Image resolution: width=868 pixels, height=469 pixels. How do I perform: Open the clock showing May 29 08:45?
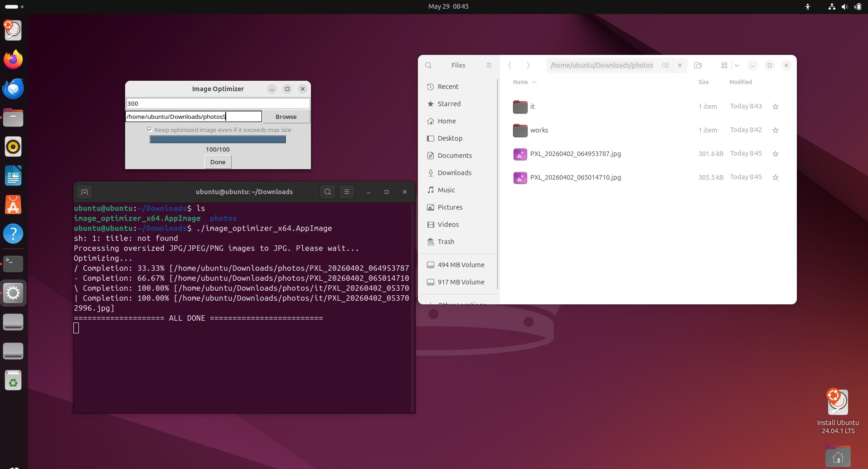tap(448, 6)
